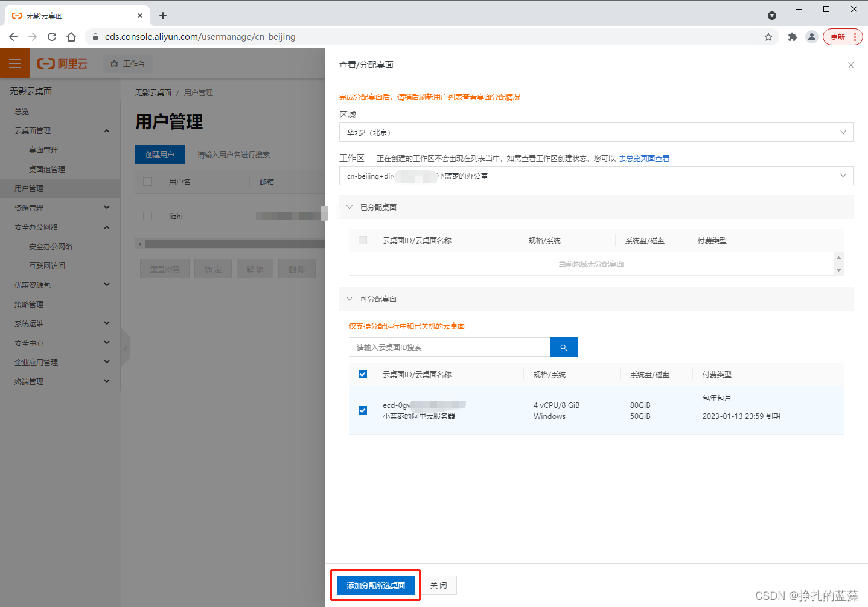Viewport: 868px width, 607px height.
Task: Click the Aliyun (阿里云) logo
Action: point(62,63)
